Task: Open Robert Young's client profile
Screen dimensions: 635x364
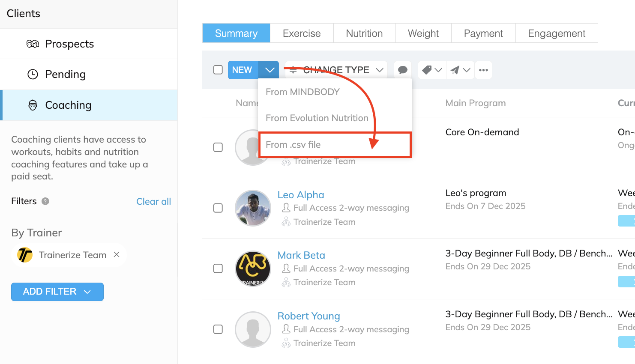Action: tap(309, 316)
